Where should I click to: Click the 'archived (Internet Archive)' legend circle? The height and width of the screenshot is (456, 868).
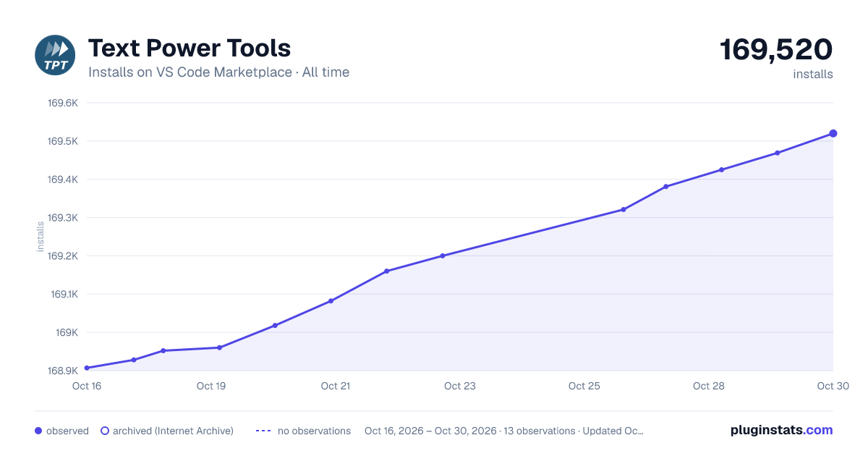tap(105, 431)
